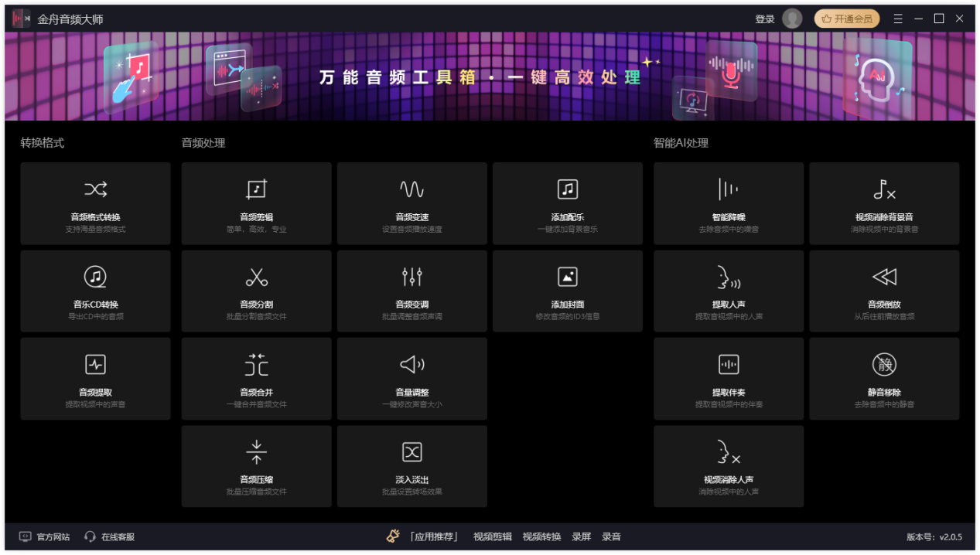Image resolution: width=980 pixels, height=555 pixels.
Task: Click the 音频变速 wave icon
Action: click(411, 189)
